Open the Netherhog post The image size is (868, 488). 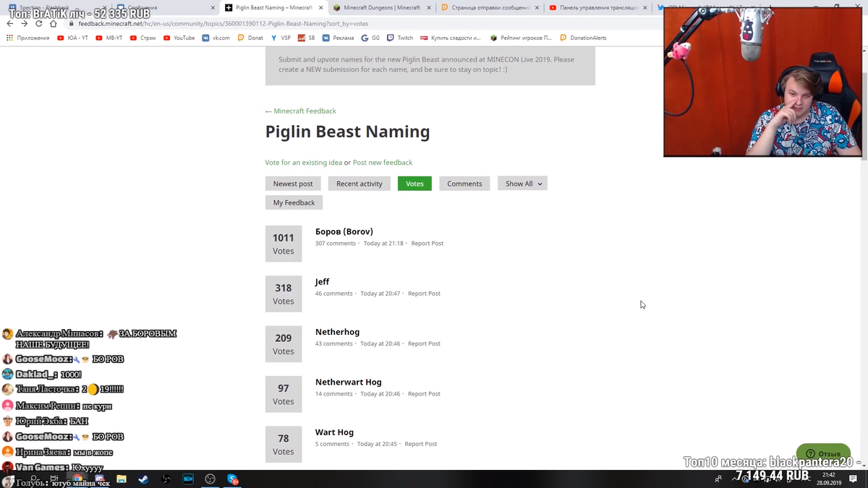337,332
